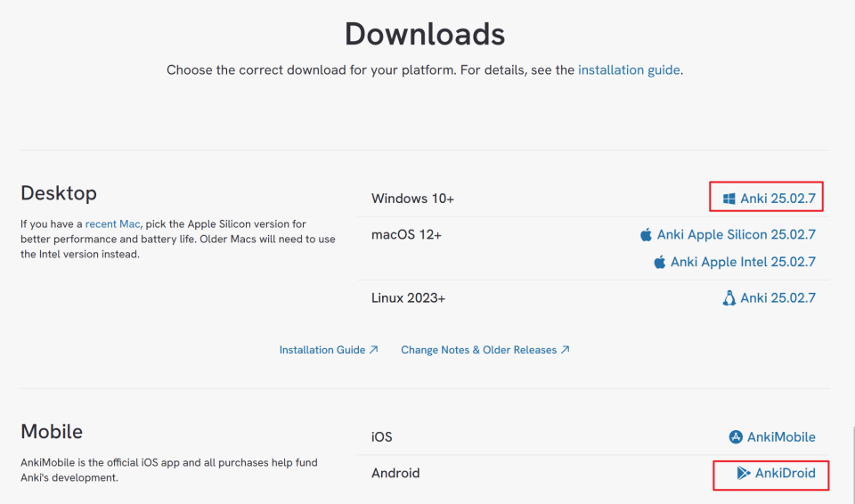Click the 'Linux 2023+' platform label
Viewport: 855px width, 504px height.
409,297
